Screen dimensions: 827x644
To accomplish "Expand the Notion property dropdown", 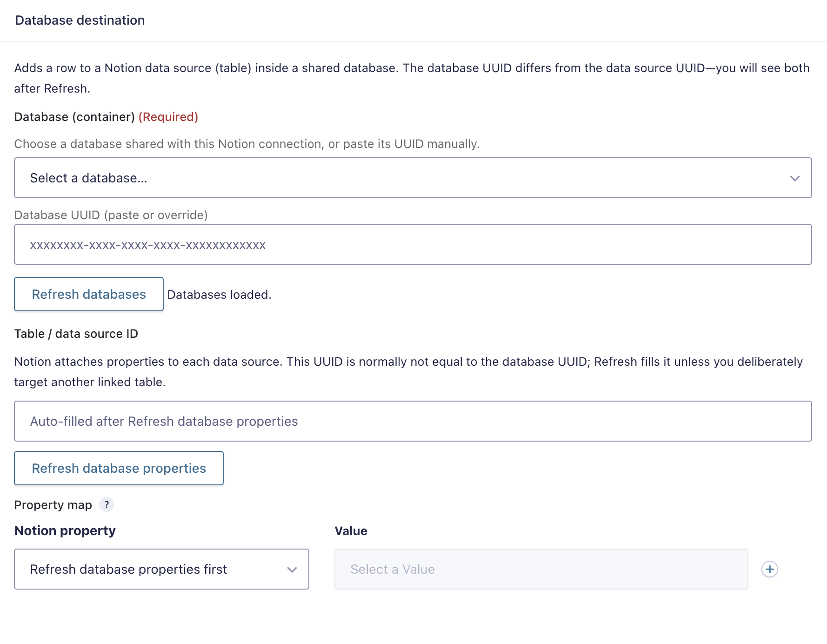I will pos(162,569).
